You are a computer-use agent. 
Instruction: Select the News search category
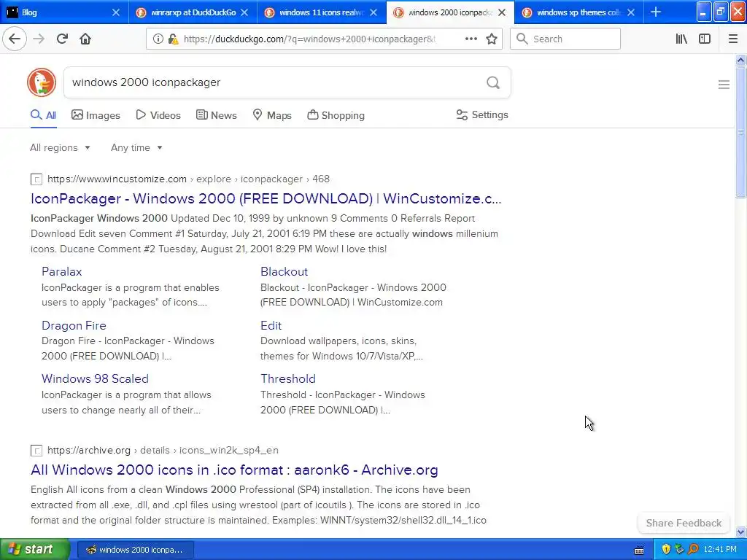(x=216, y=115)
